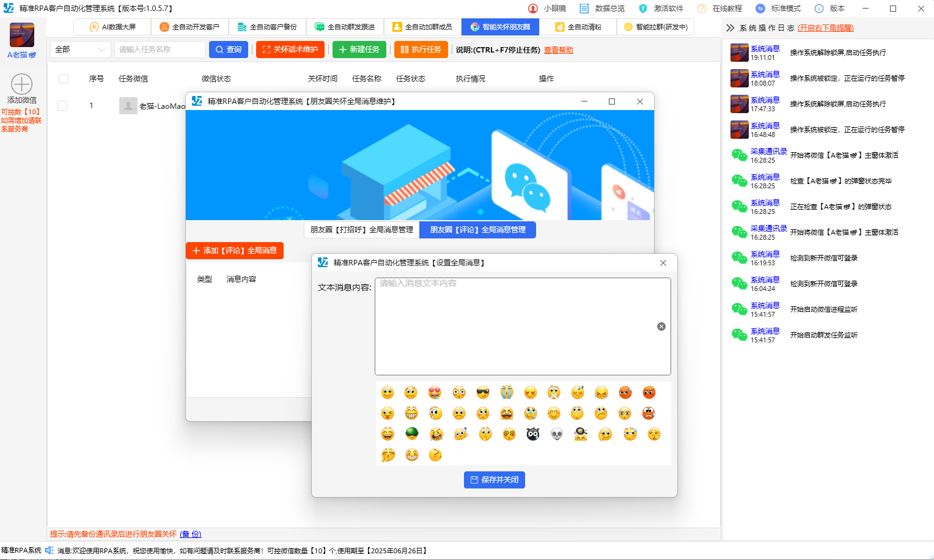The height and width of the screenshot is (560, 934).
Task: Click the green 新建任务 button
Action: point(359,50)
